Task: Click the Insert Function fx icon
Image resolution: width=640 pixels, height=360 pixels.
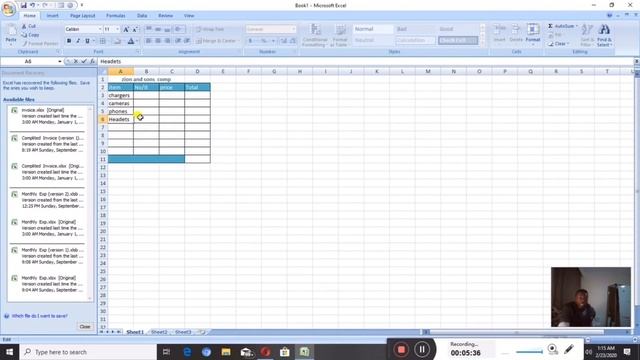Action: pyautogui.click(x=93, y=61)
